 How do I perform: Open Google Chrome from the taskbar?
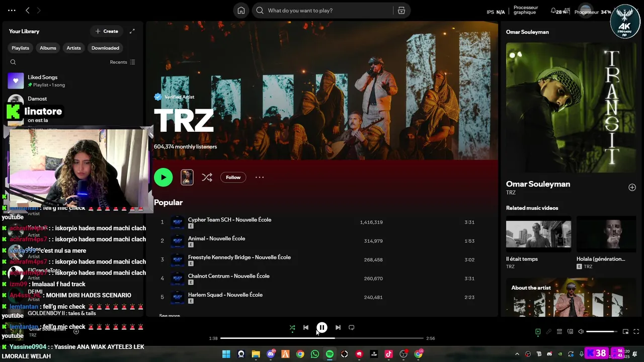click(x=300, y=354)
